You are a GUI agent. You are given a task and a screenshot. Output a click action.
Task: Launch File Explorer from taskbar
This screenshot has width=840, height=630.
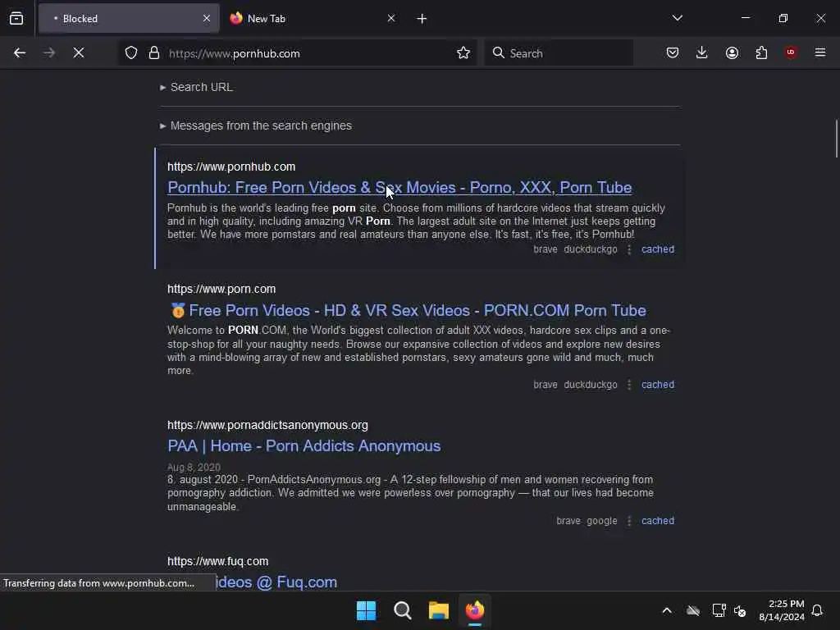tap(439, 610)
